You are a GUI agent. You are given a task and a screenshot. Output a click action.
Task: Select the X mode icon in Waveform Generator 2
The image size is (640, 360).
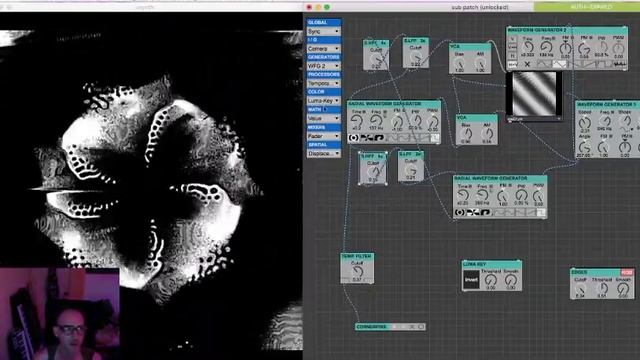point(527,64)
